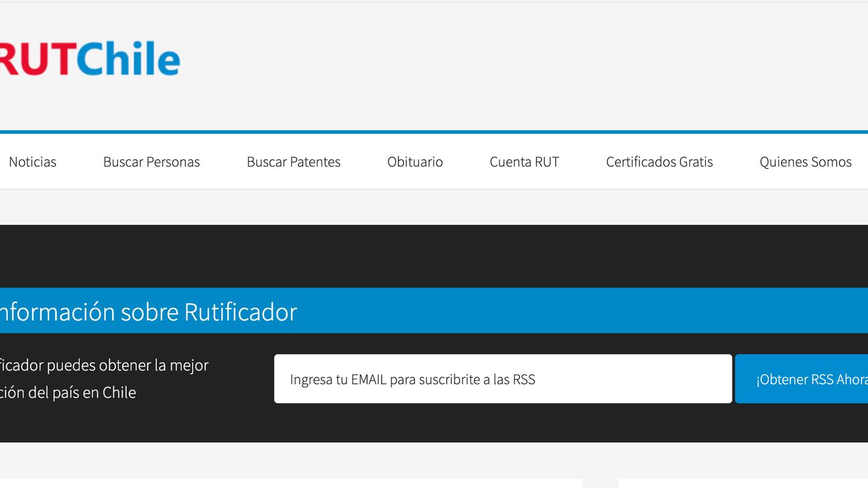Visit the Quienes Somos page
868x488 pixels.
pos(805,161)
